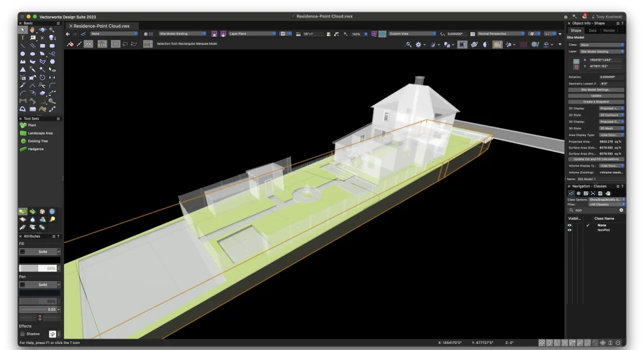The height and width of the screenshot is (350, 644).
Task: Click the Create a Snapshot button
Action: coord(596,102)
